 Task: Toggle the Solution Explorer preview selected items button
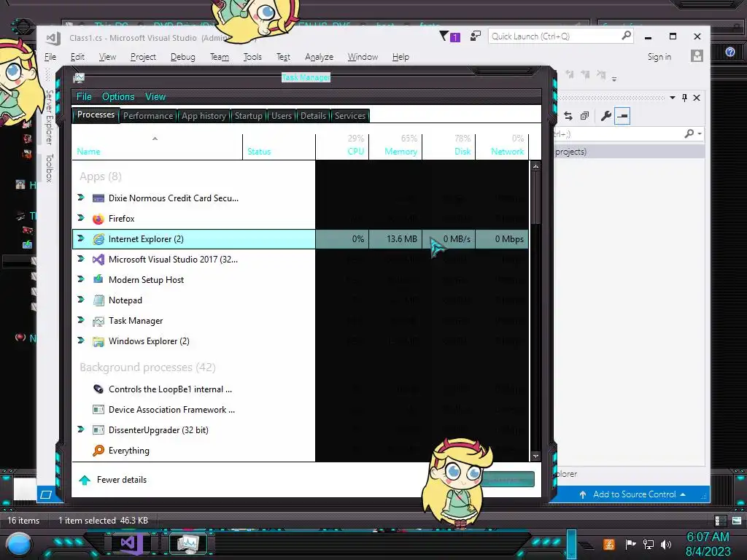[x=622, y=116]
